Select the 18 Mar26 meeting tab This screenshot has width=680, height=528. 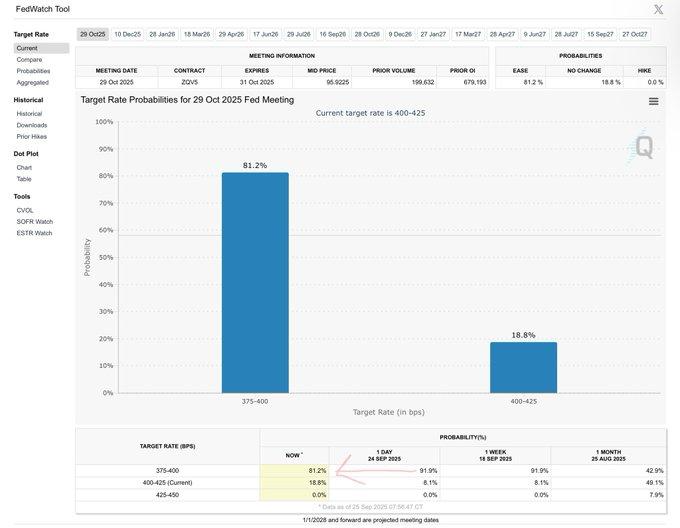197,34
